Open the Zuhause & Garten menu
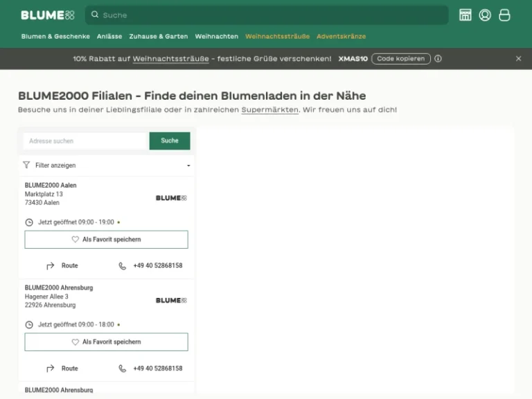The width and height of the screenshot is (532, 399). [x=159, y=36]
